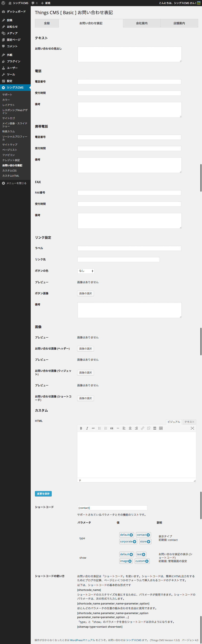
Task: Insert a blockquote in editor
Action: [112, 428]
